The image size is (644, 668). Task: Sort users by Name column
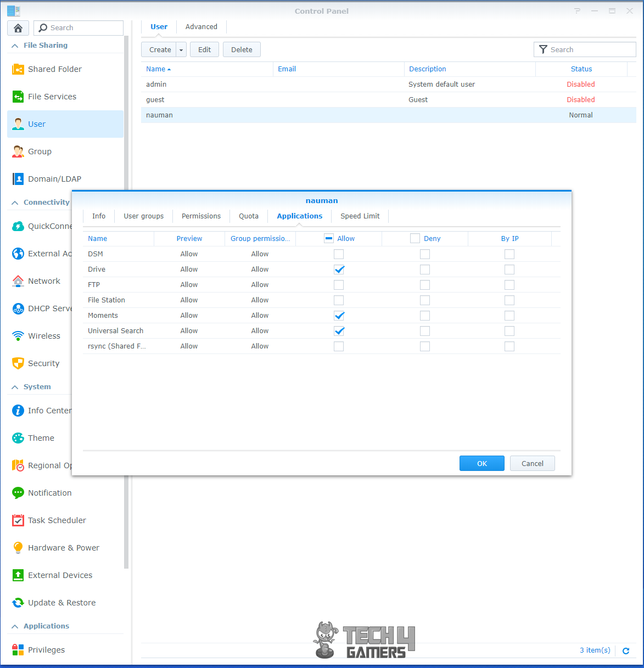[x=207, y=69]
